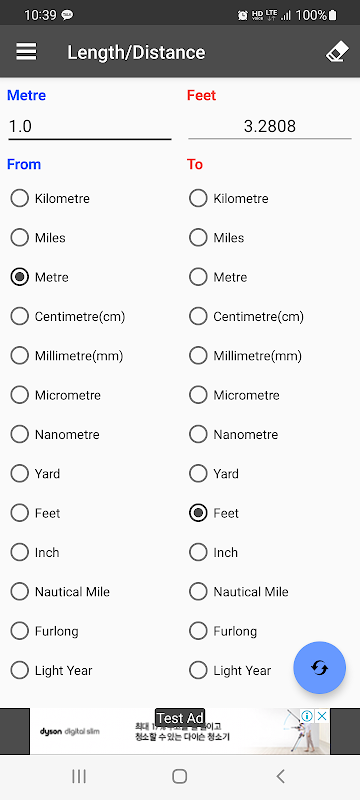Close the test ad banner
360x800 pixels.
[322, 716]
